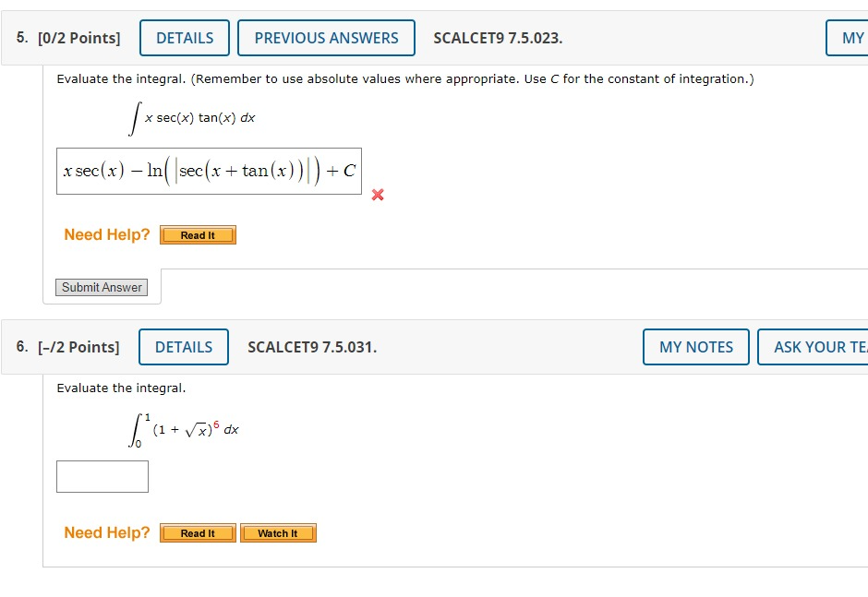Screen dimensions: 868x597
Task: Click the Need Help? link for question 5
Action: coord(106,234)
